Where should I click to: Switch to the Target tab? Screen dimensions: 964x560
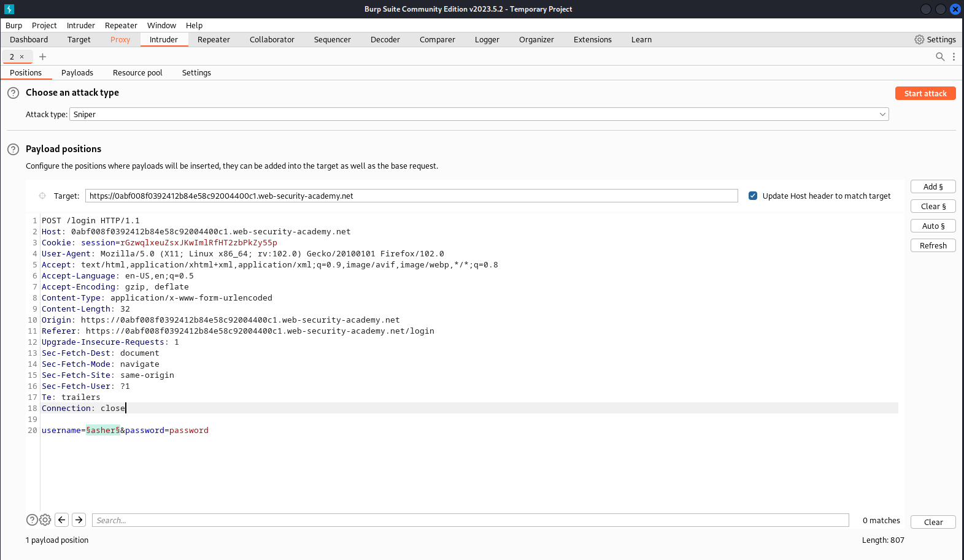point(79,39)
